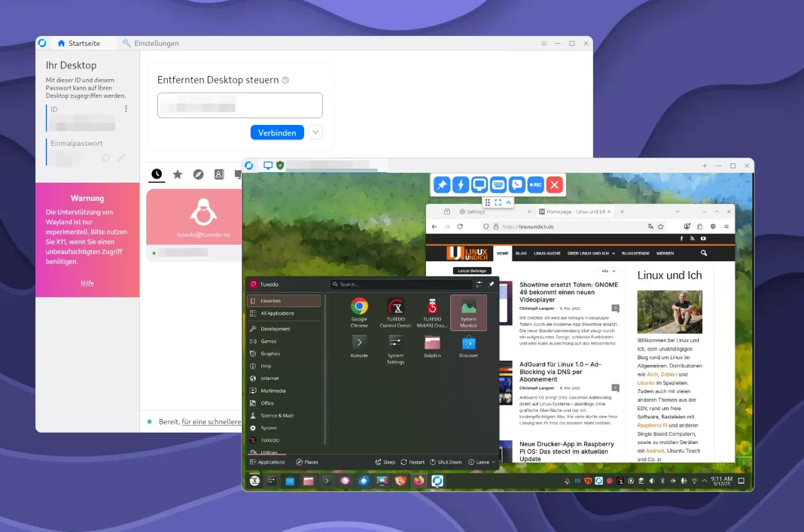Click the Verbinden button
Viewport: 804px width, 532px height.
pyautogui.click(x=277, y=133)
